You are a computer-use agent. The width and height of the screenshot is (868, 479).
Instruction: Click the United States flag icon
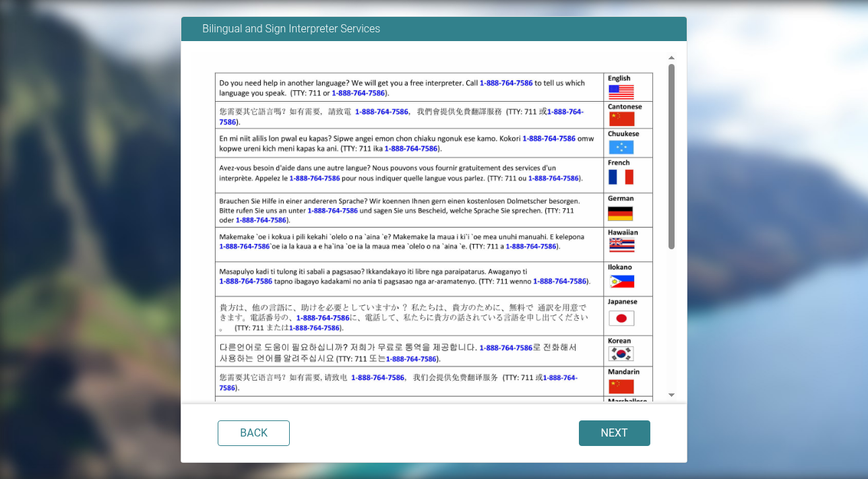tap(621, 92)
